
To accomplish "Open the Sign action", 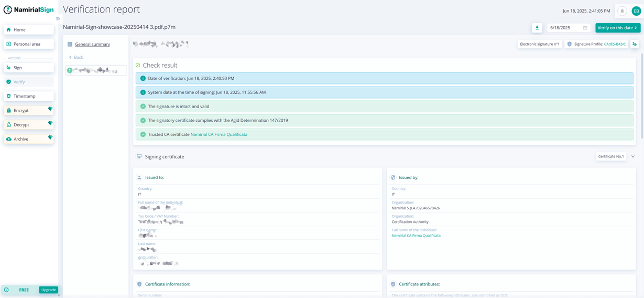I will coord(28,68).
